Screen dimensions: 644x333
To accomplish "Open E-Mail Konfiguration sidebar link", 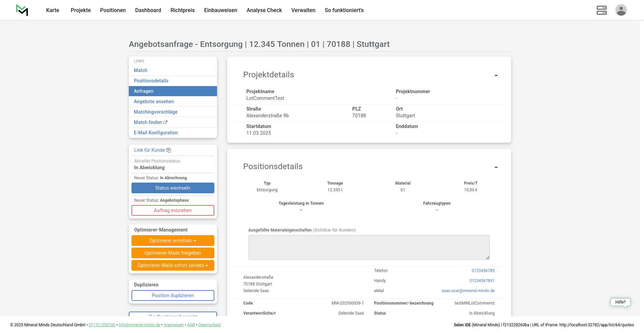I will 156,133.
